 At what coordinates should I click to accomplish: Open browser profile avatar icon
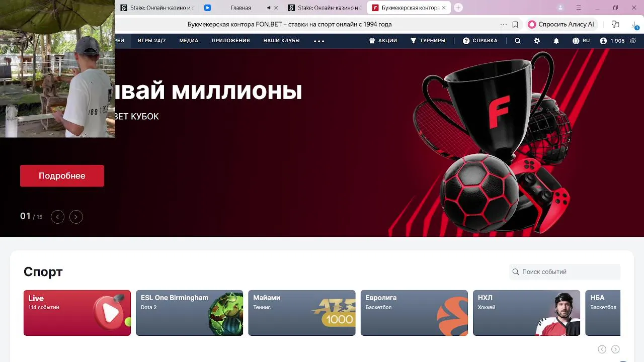pyautogui.click(x=560, y=8)
